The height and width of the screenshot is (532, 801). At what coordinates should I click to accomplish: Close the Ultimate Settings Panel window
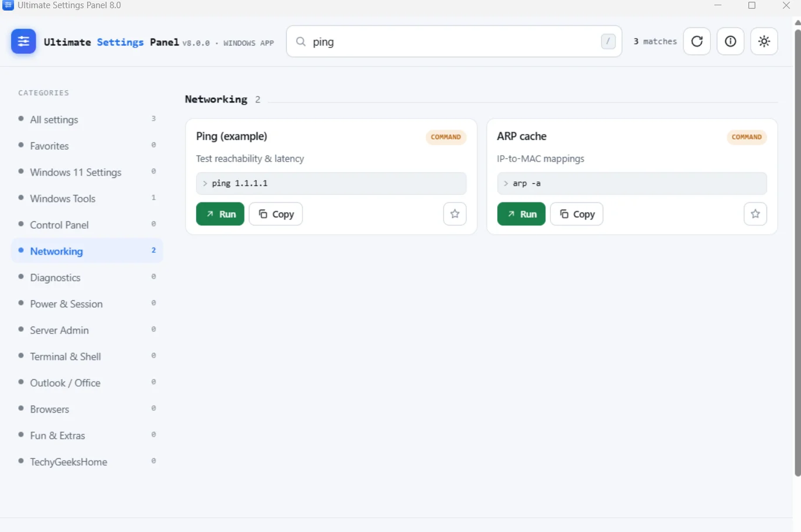click(786, 5)
